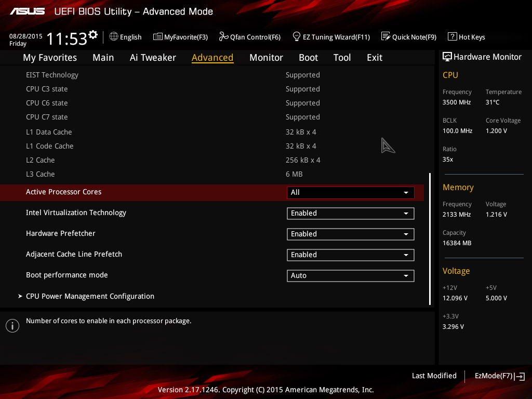Click the 11:53 clock
The height and width of the screenshot is (399, 532).
67,38
